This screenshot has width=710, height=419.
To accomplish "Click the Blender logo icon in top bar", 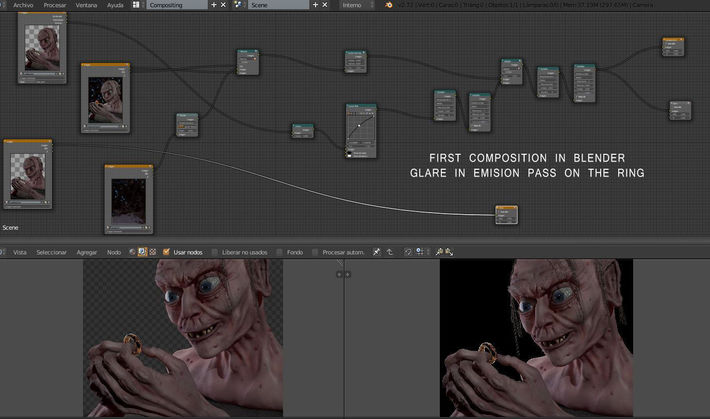I will 388,5.
